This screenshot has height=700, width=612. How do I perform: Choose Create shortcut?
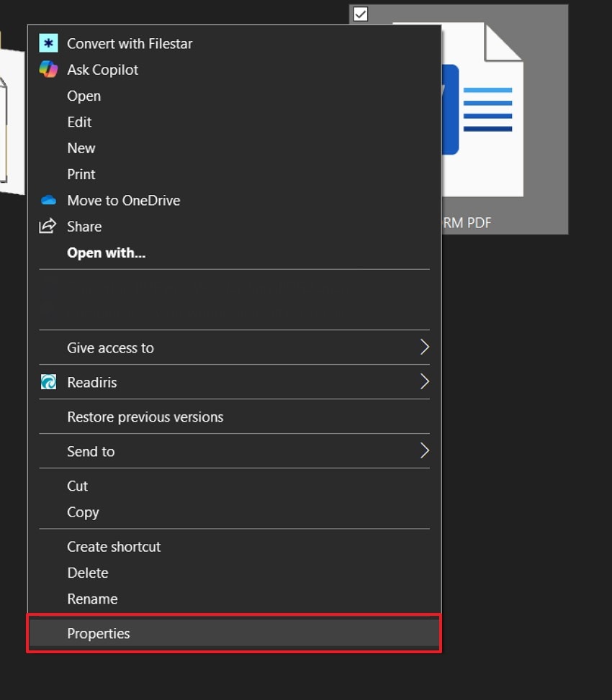pyautogui.click(x=114, y=547)
